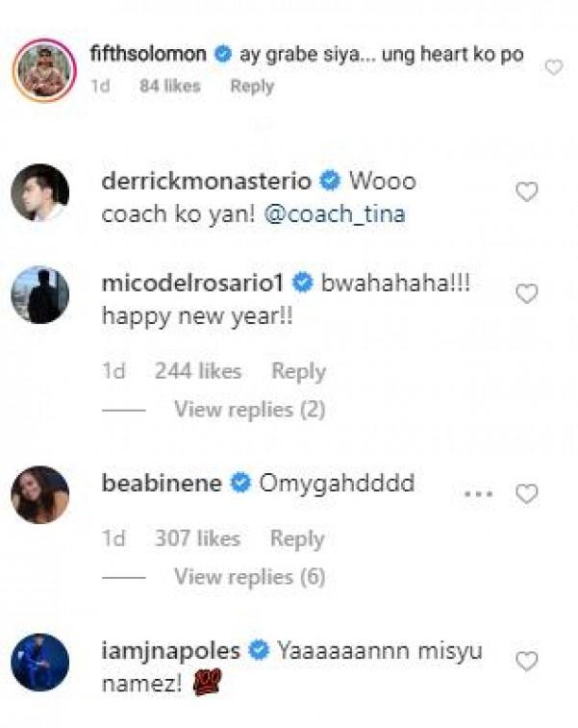Reply to fifthsolomon's comment
578x728 pixels.
[251, 86]
